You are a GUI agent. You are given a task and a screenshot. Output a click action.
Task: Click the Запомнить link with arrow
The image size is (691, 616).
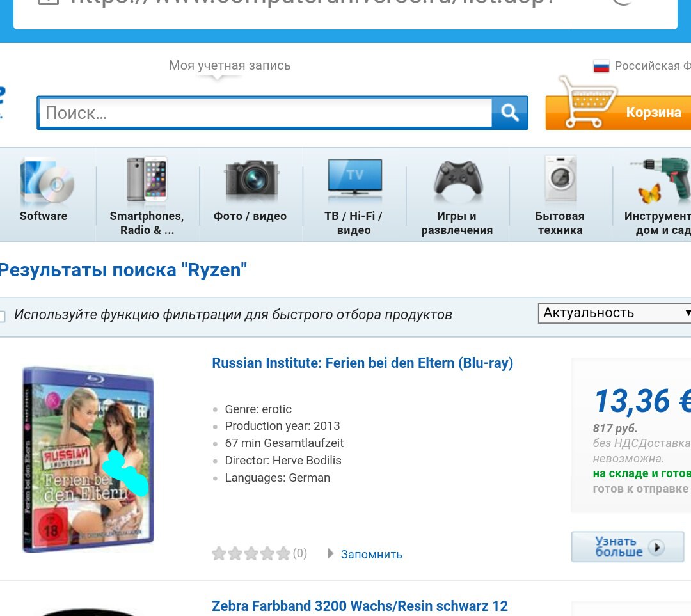365,555
